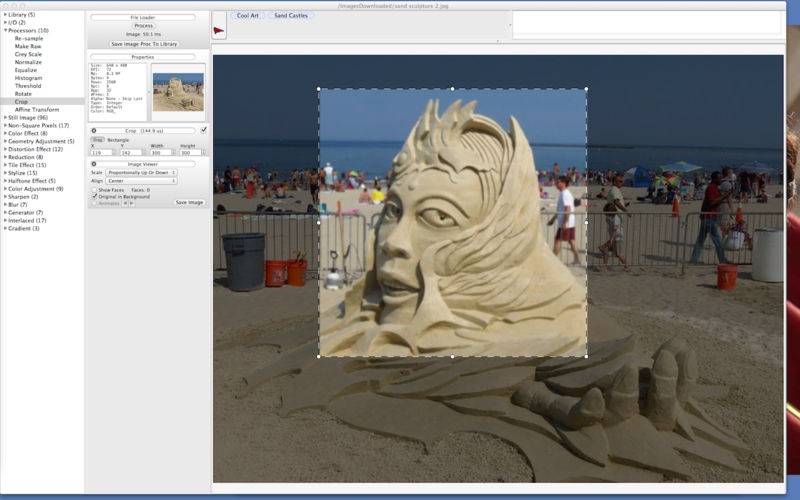This screenshot has height=500, width=800.
Task: Expand the Tile Effect category
Action: point(5,165)
